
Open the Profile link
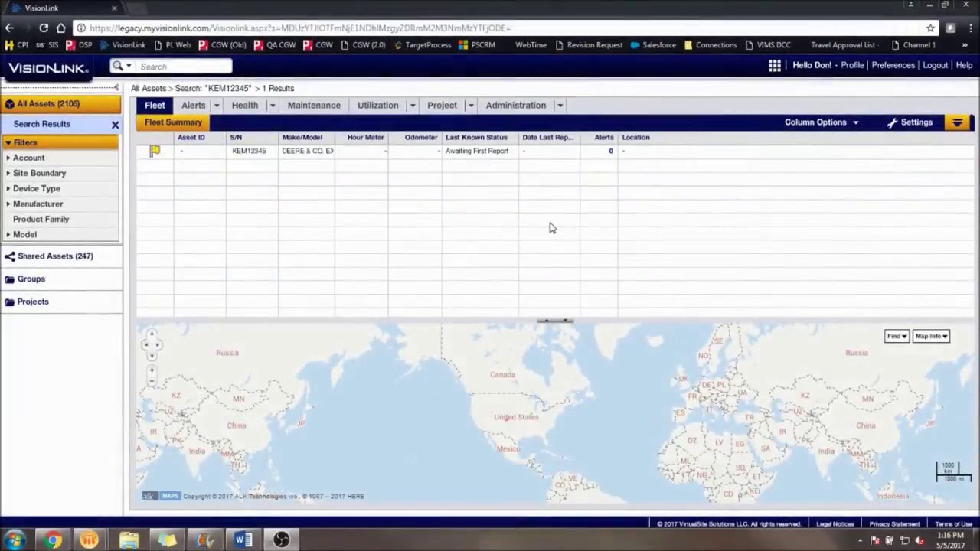coord(852,66)
